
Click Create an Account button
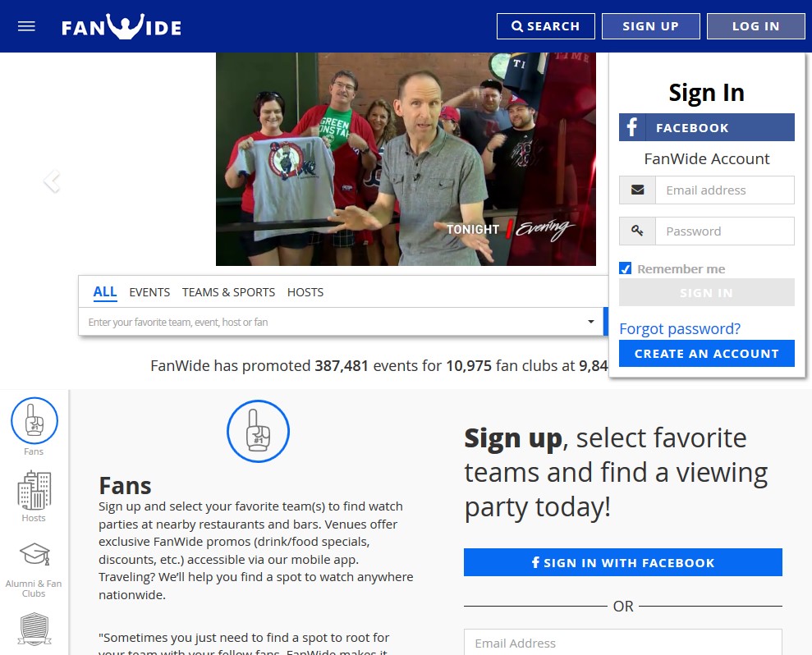click(x=706, y=354)
